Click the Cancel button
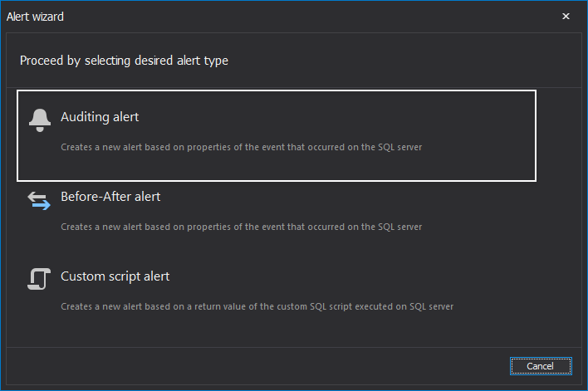The width and height of the screenshot is (588, 391). point(541,366)
